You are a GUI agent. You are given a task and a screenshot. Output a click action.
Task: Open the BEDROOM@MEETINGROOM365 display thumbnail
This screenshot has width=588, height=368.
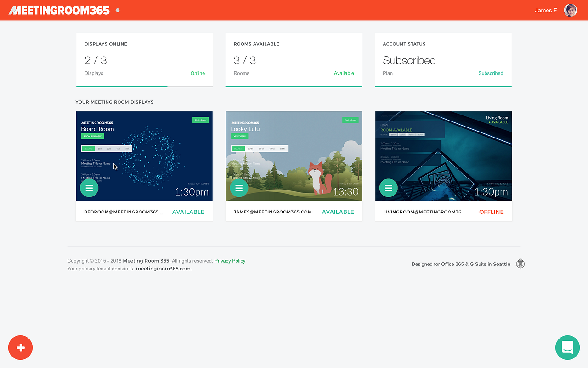144,156
